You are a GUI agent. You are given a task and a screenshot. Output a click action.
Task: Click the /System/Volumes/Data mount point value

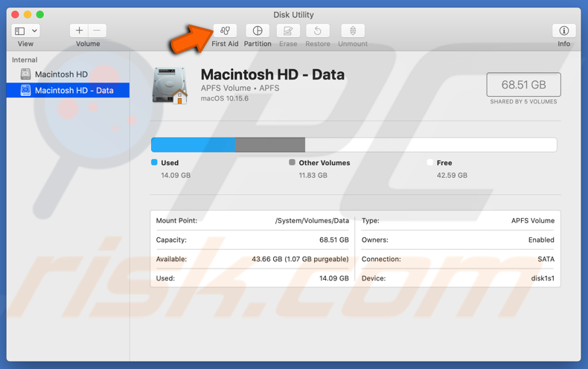[312, 221]
